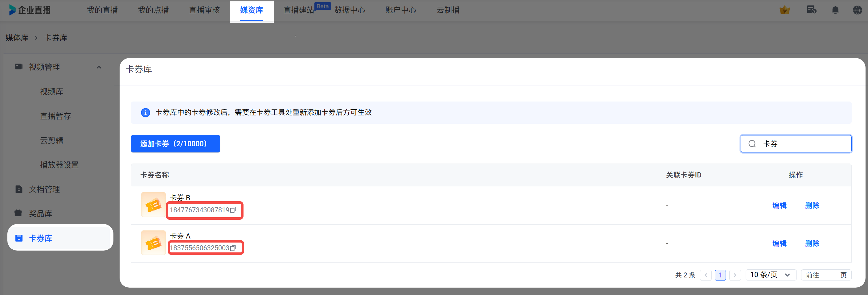Open the document help icon in header

point(811,10)
